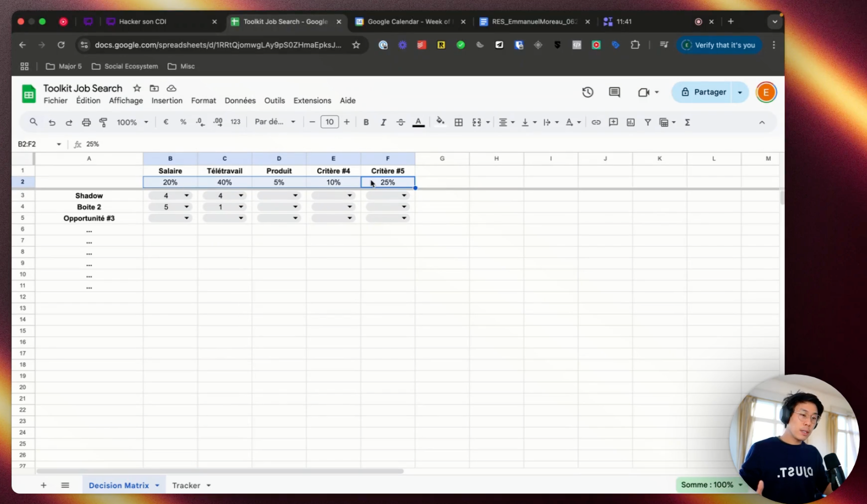Open the comments panel
Screen dimensions: 867x504
click(x=614, y=92)
